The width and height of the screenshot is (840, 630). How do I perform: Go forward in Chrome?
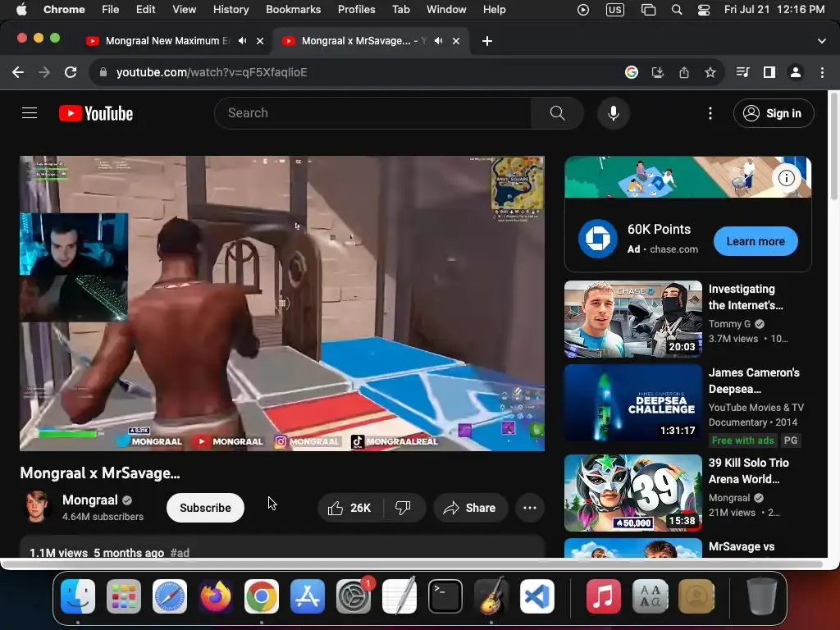point(44,72)
